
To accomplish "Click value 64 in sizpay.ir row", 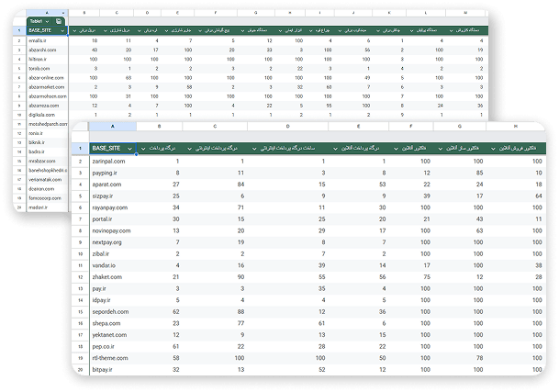I will pos(539,196).
